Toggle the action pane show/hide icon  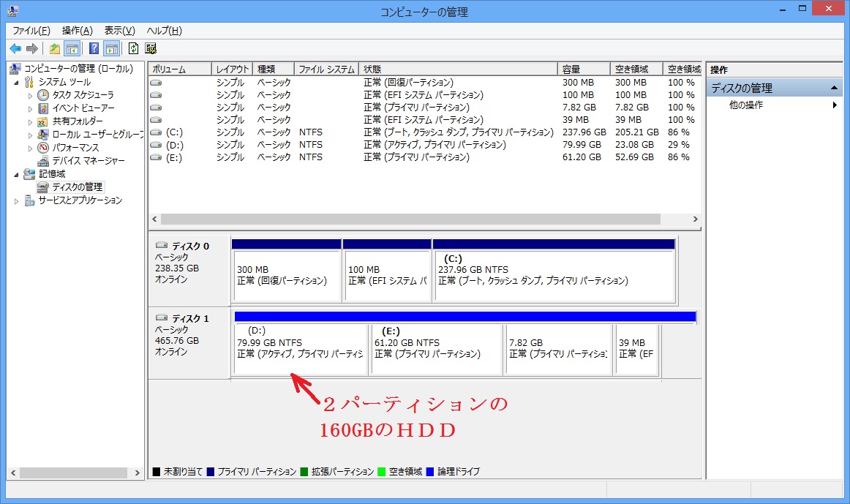[112, 49]
